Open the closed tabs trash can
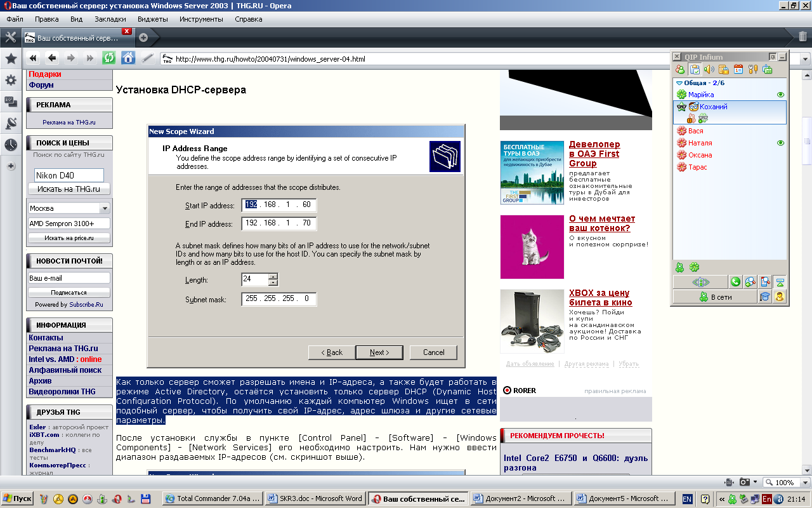Image resolution: width=812 pixels, height=508 pixels. (802, 37)
